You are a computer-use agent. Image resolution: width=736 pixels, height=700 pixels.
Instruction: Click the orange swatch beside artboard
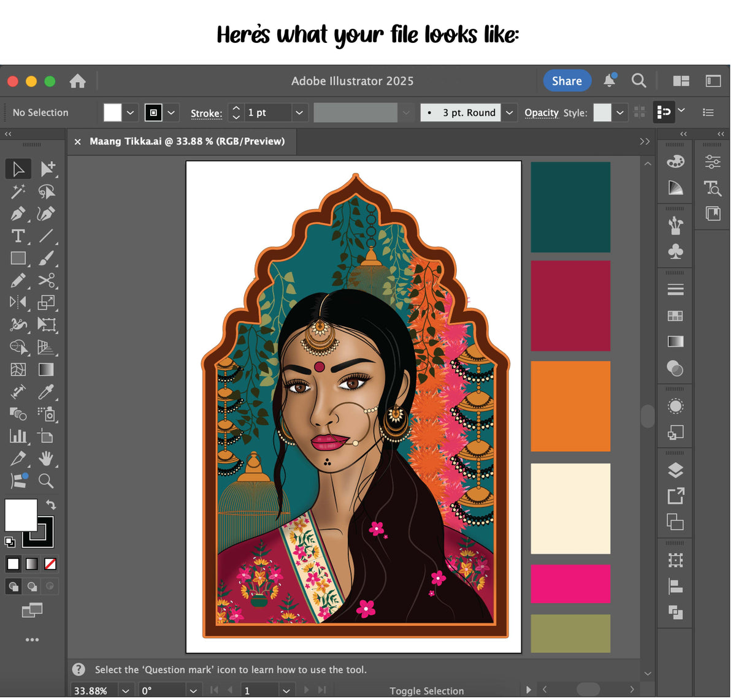570,406
